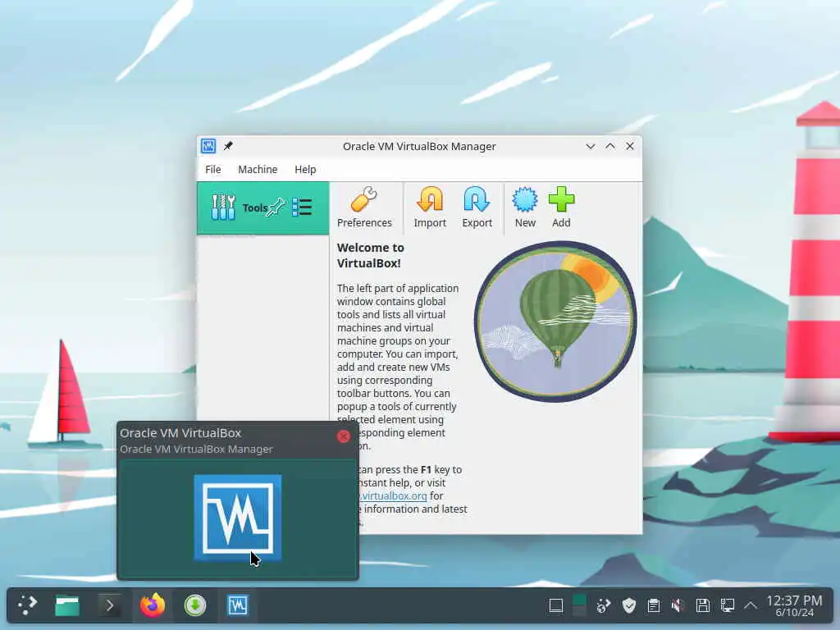Open Preferences from the VirtualBox toolbar
The image size is (840, 630).
364,208
